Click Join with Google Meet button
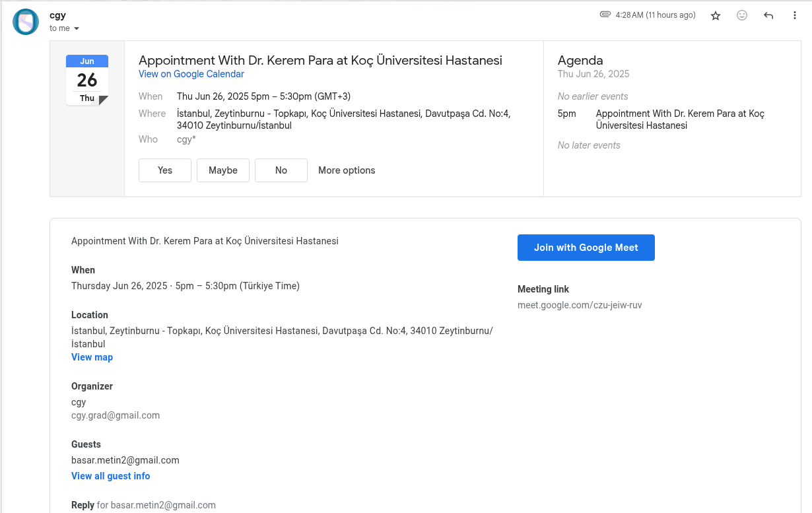Viewport: 812px width, 513px height. coord(586,248)
